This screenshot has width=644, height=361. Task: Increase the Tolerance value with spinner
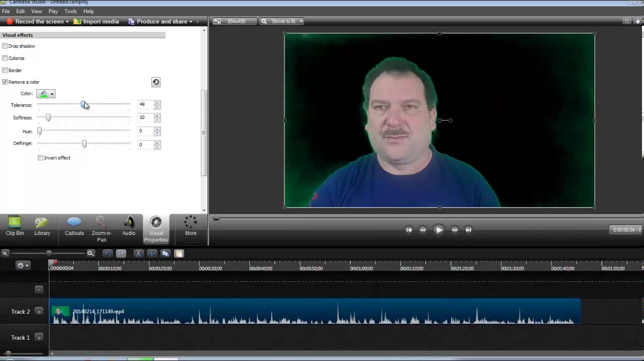(x=157, y=103)
